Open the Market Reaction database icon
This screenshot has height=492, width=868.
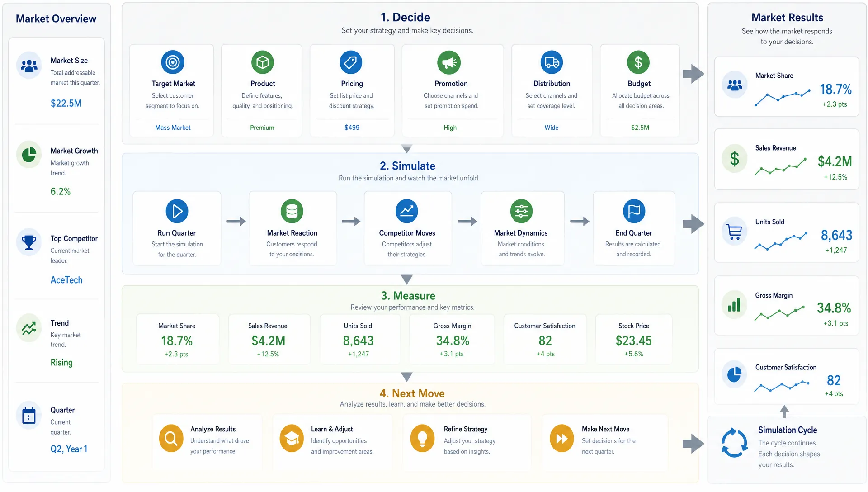[x=292, y=211]
